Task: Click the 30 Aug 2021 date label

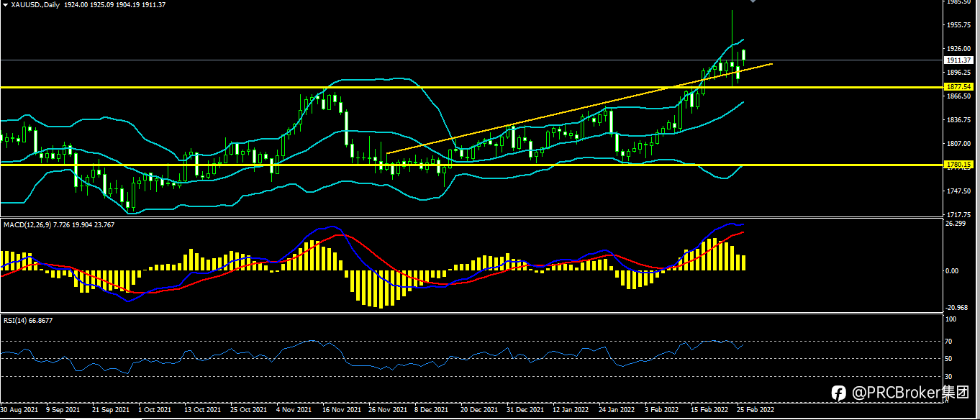Action: [19, 410]
